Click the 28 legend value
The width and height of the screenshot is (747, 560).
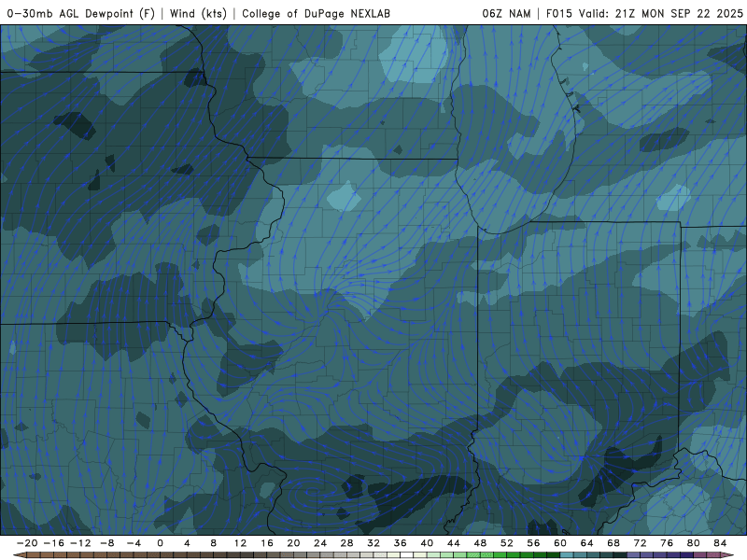coord(346,543)
